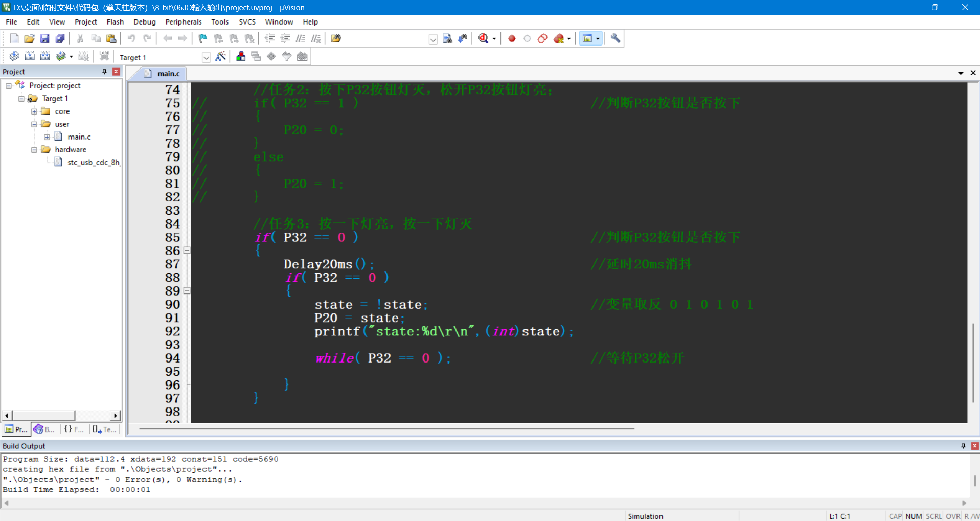Toggle pin on the Build Output panel
The image size is (980, 521).
pyautogui.click(x=963, y=446)
